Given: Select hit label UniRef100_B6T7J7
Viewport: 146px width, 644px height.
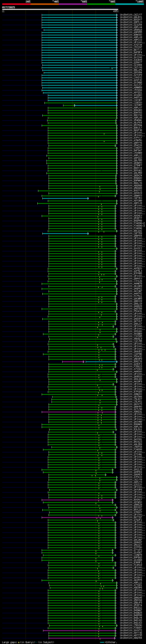Looking at the screenshot, I should pyautogui.click(x=131, y=50).
